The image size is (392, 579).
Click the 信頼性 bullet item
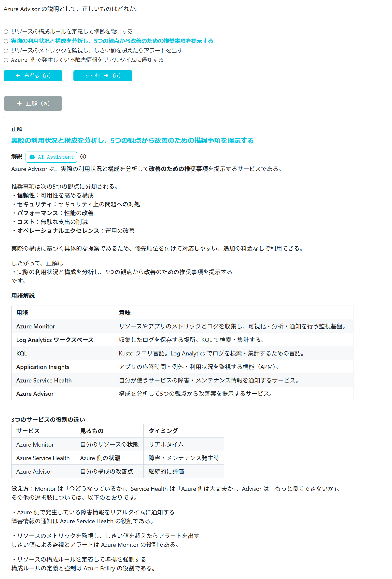(x=53, y=195)
